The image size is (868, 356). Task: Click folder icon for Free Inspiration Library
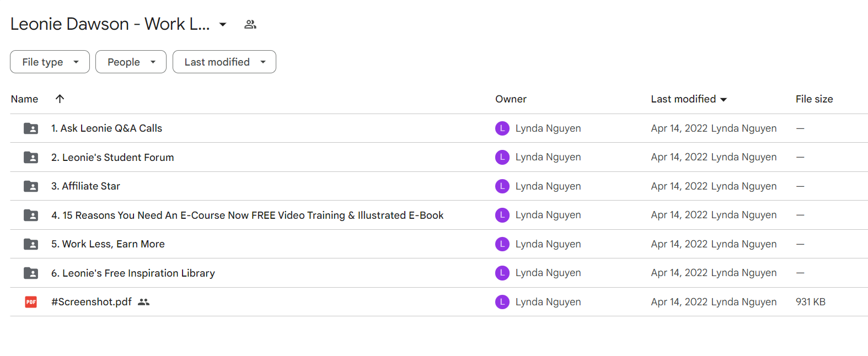[x=31, y=273]
